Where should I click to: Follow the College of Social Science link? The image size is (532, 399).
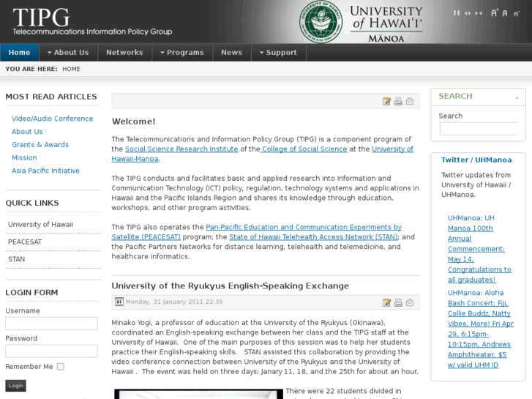[x=304, y=149]
